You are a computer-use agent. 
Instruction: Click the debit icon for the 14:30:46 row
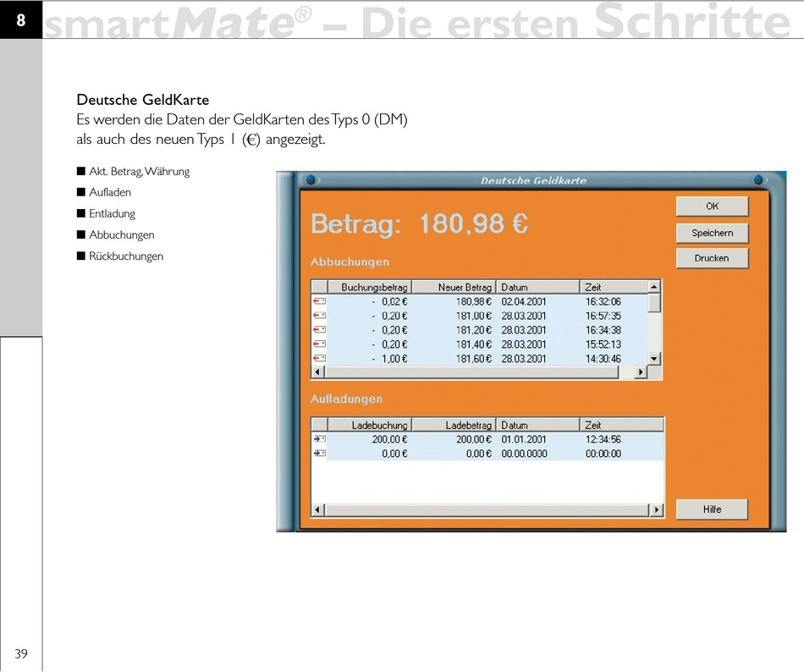pos(319,359)
